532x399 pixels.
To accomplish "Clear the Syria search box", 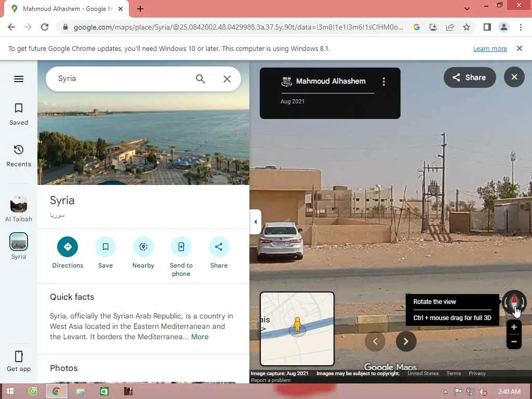I will coord(227,79).
